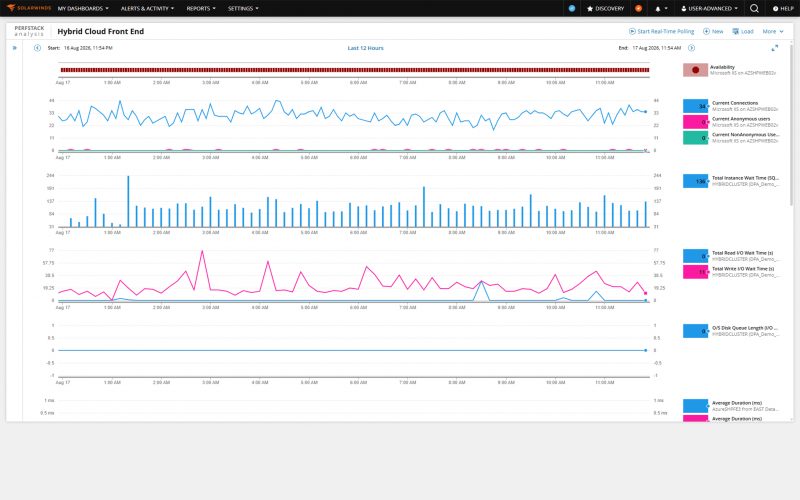Open the USER-ADVANCED account dropdown
The width and height of the screenshot is (800, 500).
[709, 9]
